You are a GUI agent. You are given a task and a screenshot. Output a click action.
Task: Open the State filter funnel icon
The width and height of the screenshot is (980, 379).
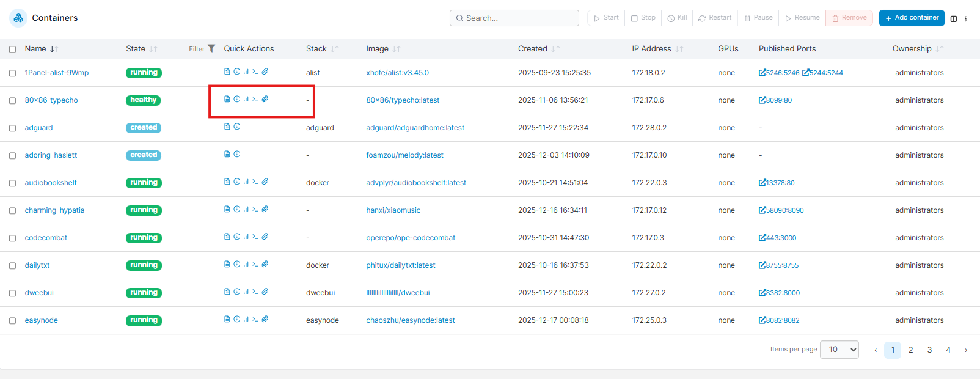tap(211, 48)
